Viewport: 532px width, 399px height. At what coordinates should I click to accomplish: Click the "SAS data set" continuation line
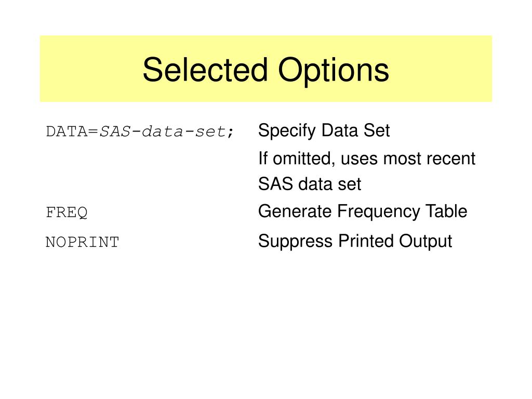310,184
